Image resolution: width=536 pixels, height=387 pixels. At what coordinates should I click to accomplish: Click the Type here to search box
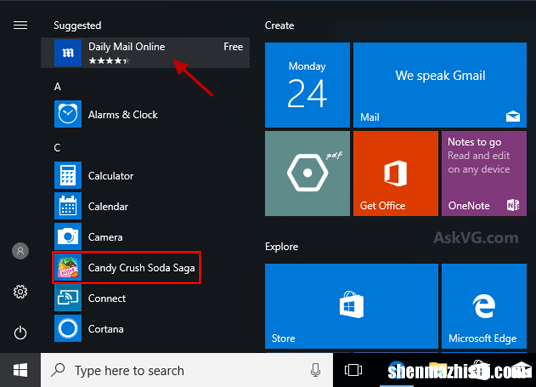[187, 370]
